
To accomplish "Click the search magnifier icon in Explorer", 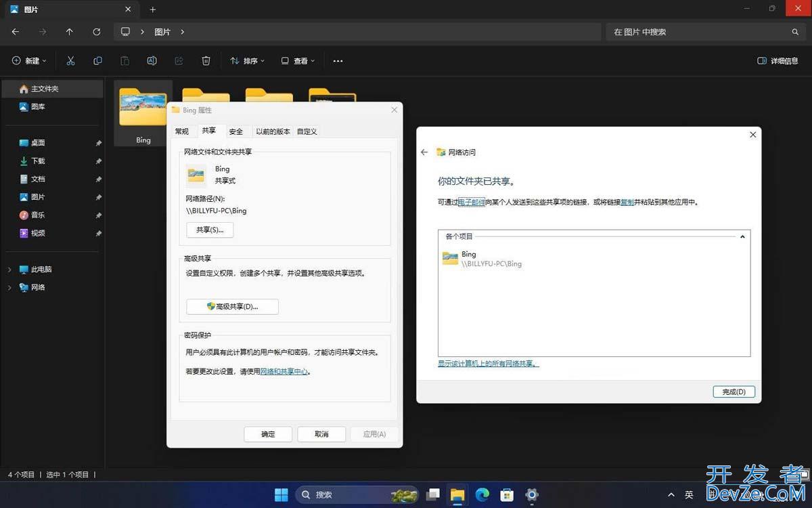I will coord(795,32).
